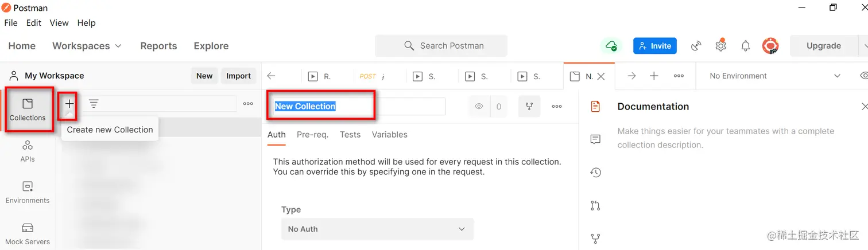
Task: Close the Documentation panel
Action: point(865,106)
